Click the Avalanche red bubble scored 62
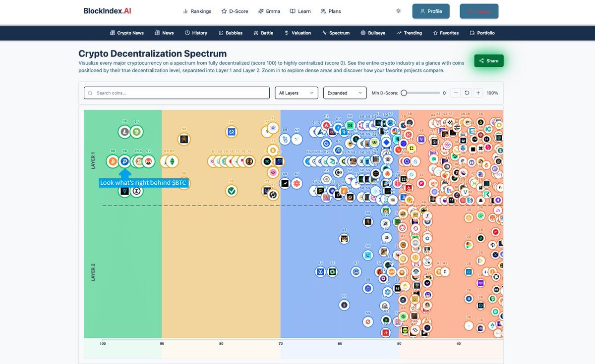The image size is (595, 364). [x=326, y=125]
